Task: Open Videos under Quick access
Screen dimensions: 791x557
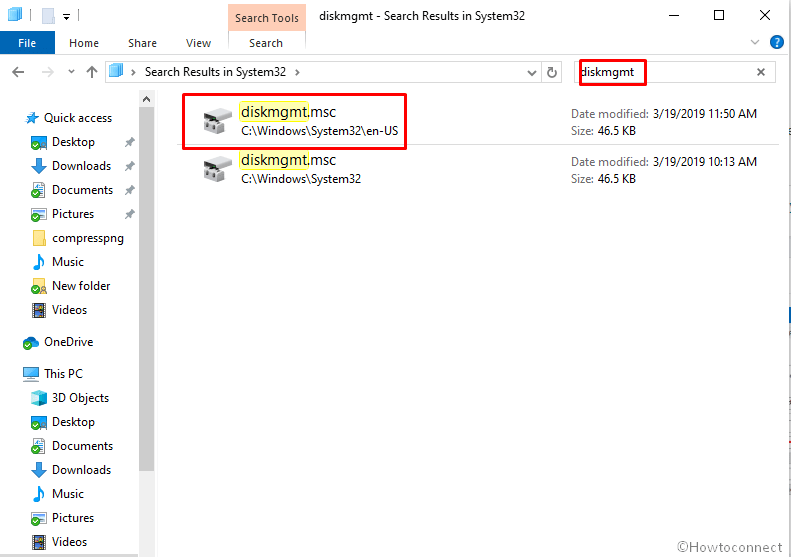Action: pos(69,310)
